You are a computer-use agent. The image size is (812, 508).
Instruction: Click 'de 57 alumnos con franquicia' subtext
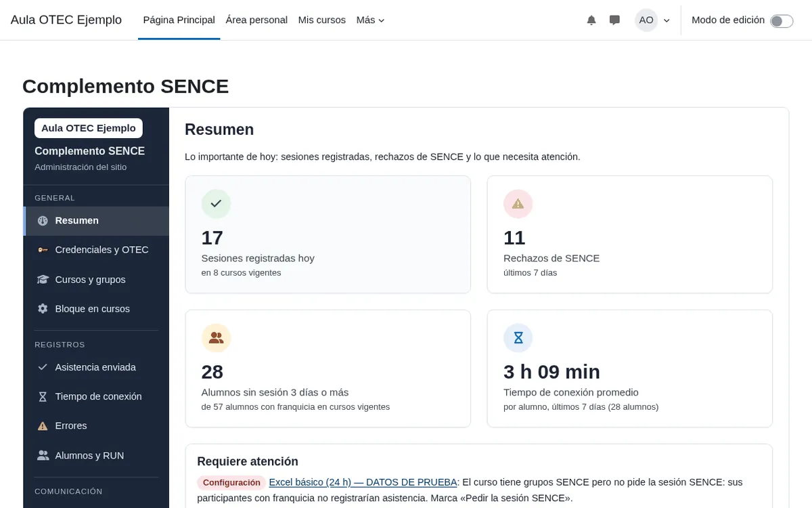[296, 407]
